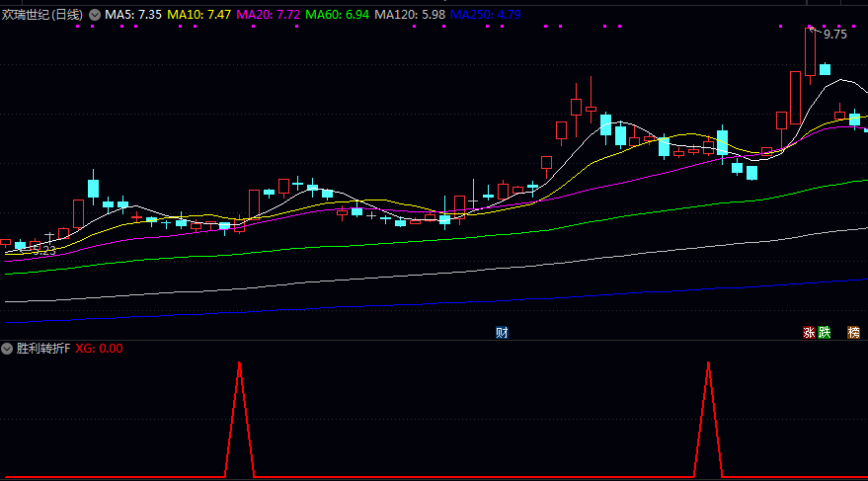The height and width of the screenshot is (481, 868).
Task: Click the magenta MA20 legend label
Action: 269,16
